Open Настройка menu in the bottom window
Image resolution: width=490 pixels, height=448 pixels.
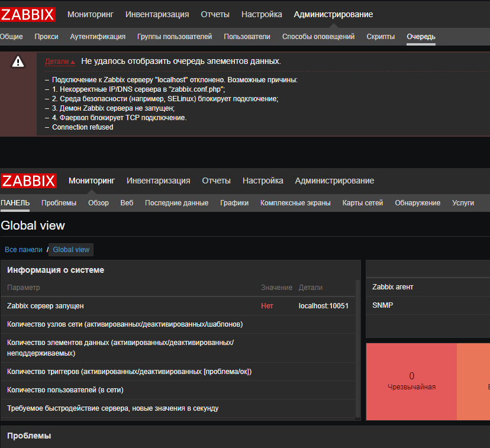click(x=263, y=181)
